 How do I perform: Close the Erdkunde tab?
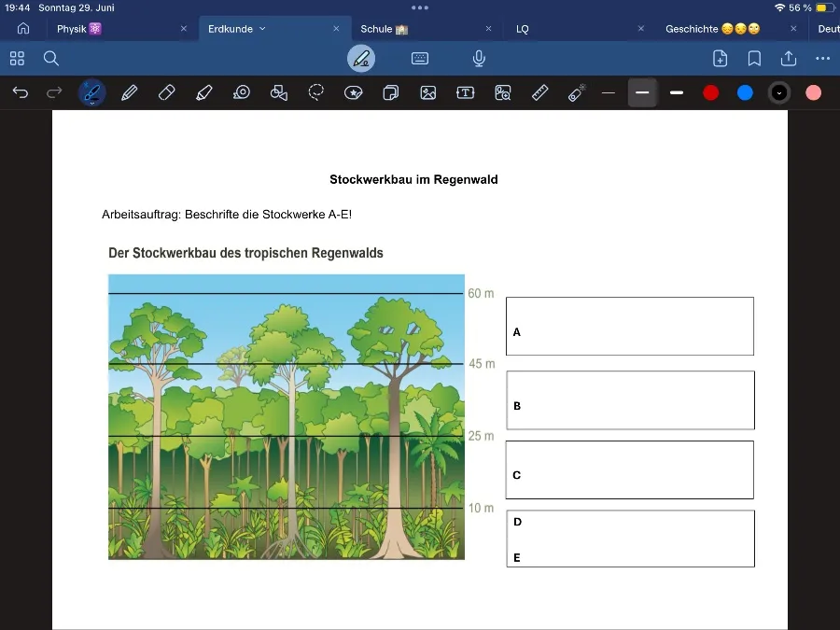(336, 28)
